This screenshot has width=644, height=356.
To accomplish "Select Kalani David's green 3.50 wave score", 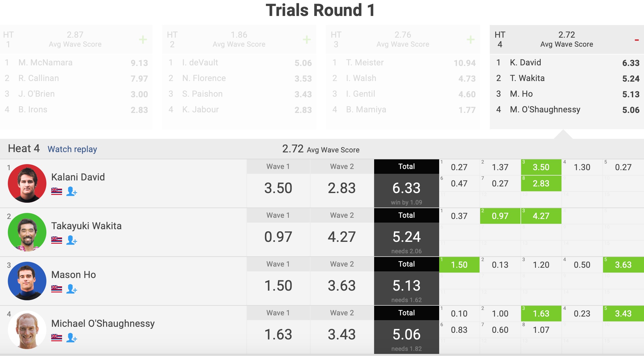I will tap(541, 167).
